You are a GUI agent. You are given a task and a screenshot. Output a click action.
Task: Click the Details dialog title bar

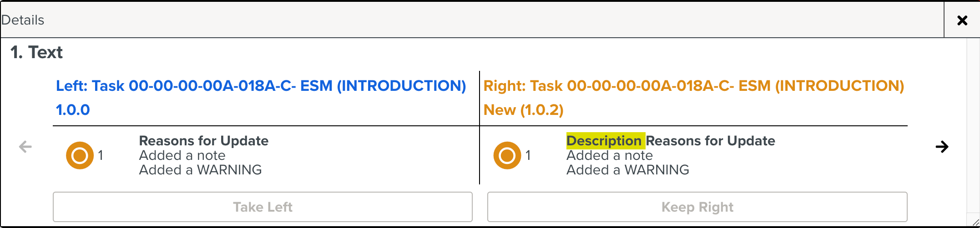(455, 20)
